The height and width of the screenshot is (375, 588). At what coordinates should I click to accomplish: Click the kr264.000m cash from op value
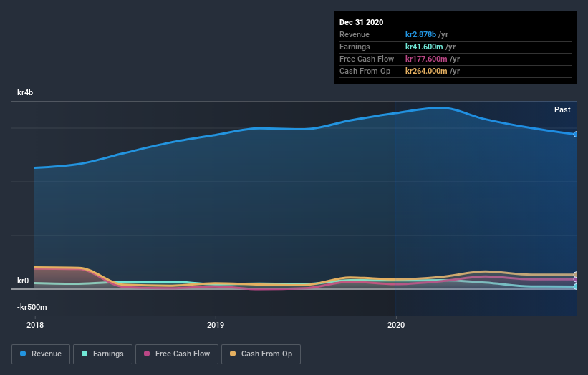tap(426, 71)
